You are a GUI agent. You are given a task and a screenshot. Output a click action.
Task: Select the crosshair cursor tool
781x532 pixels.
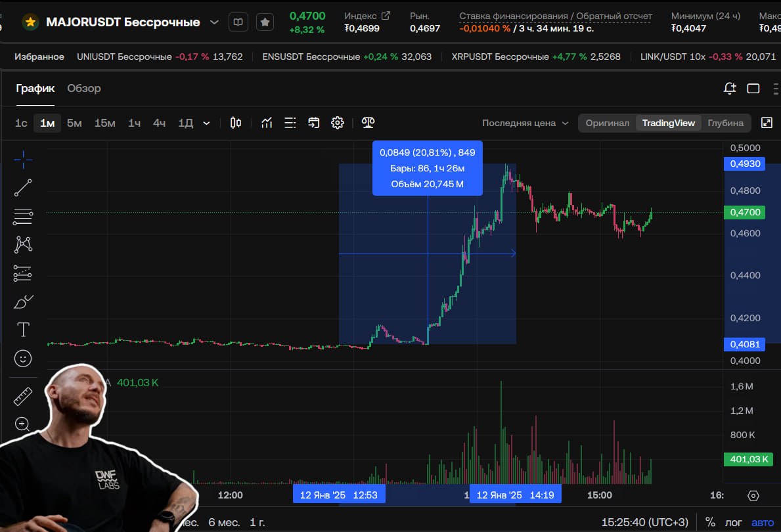(23, 160)
